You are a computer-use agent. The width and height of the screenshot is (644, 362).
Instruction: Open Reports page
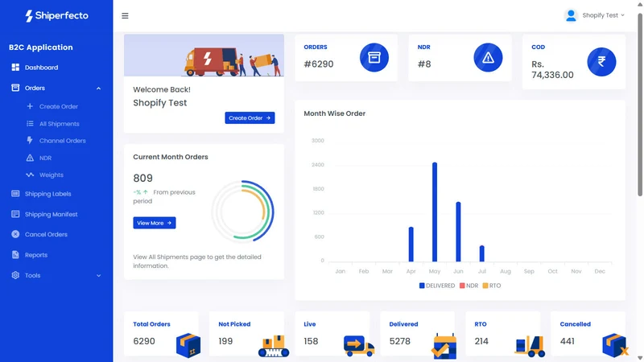tap(36, 255)
